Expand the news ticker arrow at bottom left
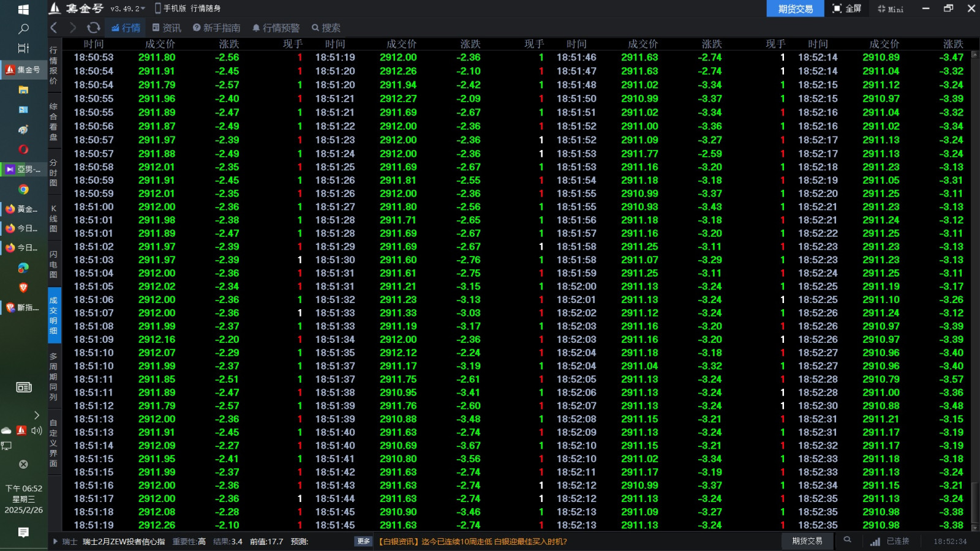The width and height of the screenshot is (980, 551). pos(55,541)
